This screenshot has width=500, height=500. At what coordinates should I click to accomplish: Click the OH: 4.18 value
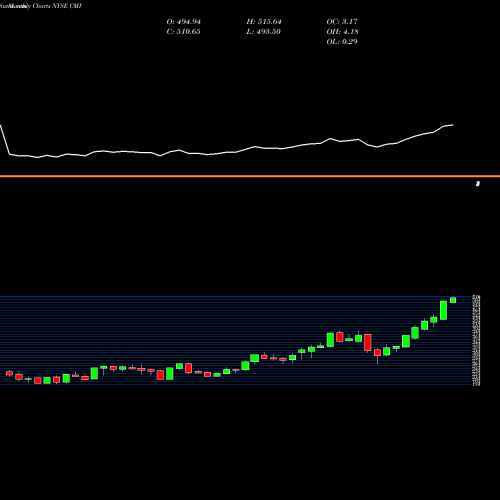[x=342, y=32]
